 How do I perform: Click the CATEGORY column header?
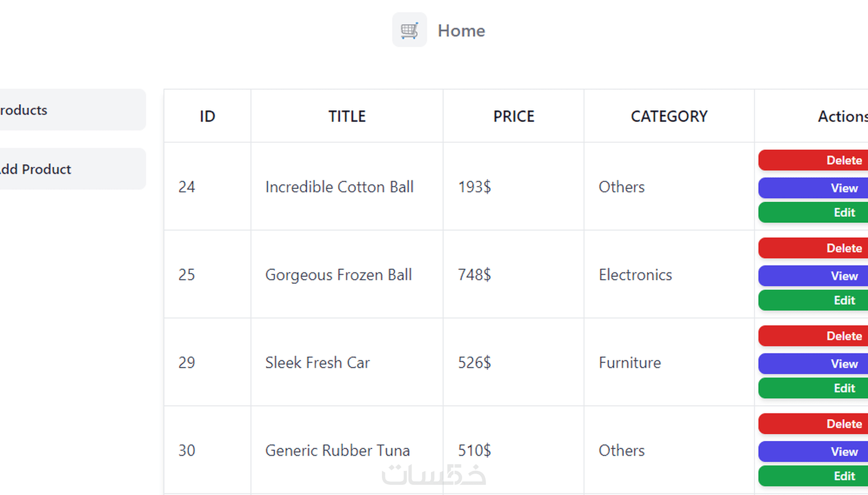click(669, 116)
